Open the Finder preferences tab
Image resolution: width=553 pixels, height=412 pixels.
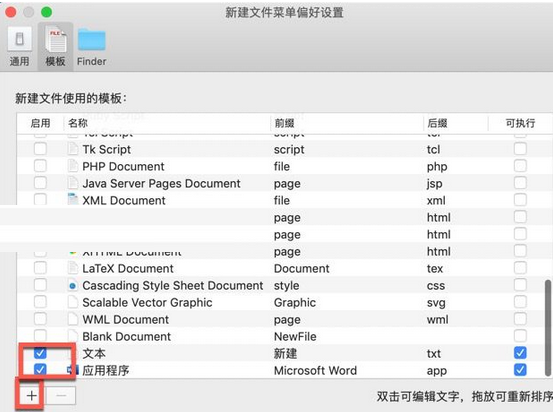click(91, 47)
